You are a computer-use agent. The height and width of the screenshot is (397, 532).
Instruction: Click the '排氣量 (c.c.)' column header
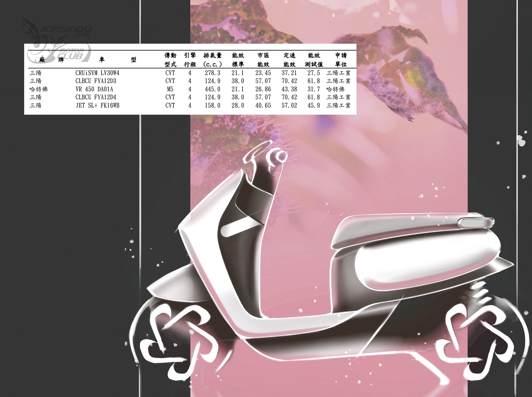tap(212, 60)
